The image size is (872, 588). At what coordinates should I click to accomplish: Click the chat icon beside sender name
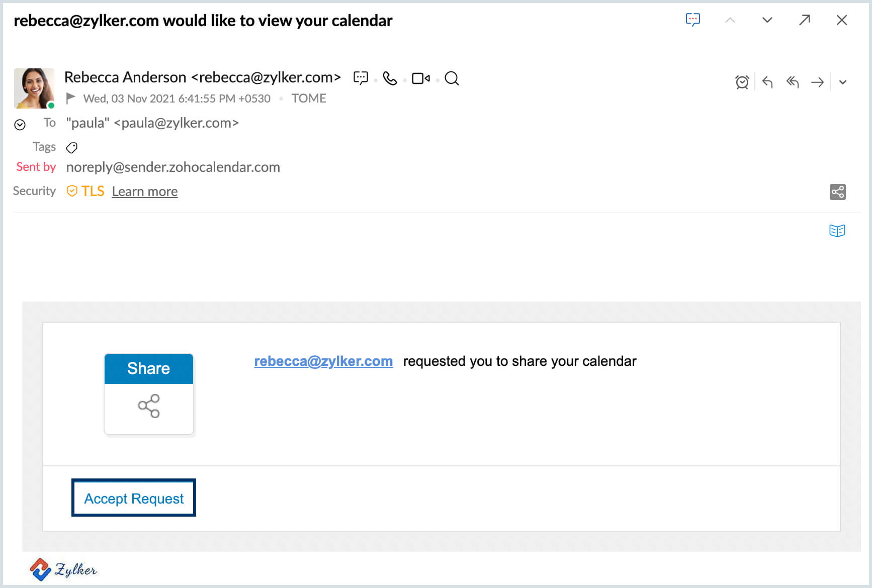point(361,78)
